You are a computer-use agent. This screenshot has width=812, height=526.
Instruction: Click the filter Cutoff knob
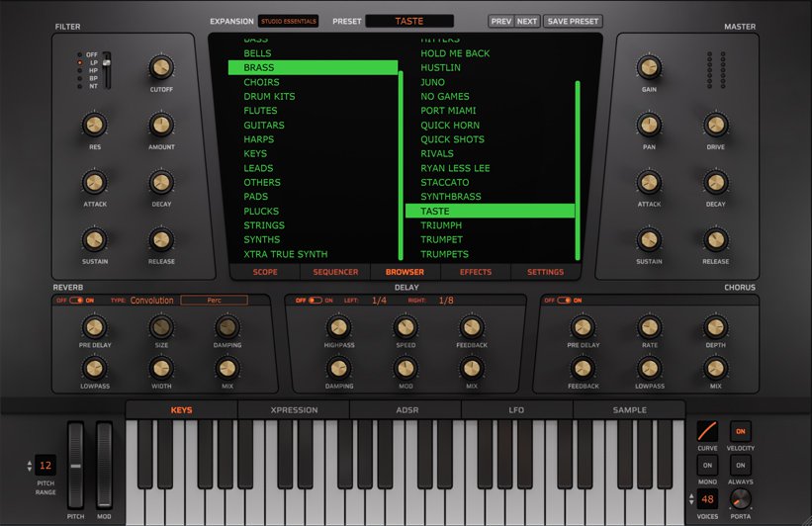pos(161,67)
